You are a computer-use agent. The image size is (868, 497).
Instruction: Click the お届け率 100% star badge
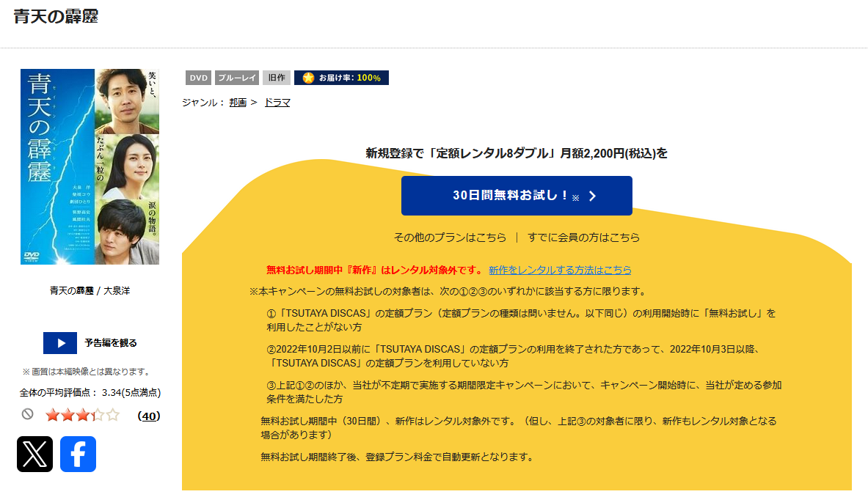coord(342,78)
